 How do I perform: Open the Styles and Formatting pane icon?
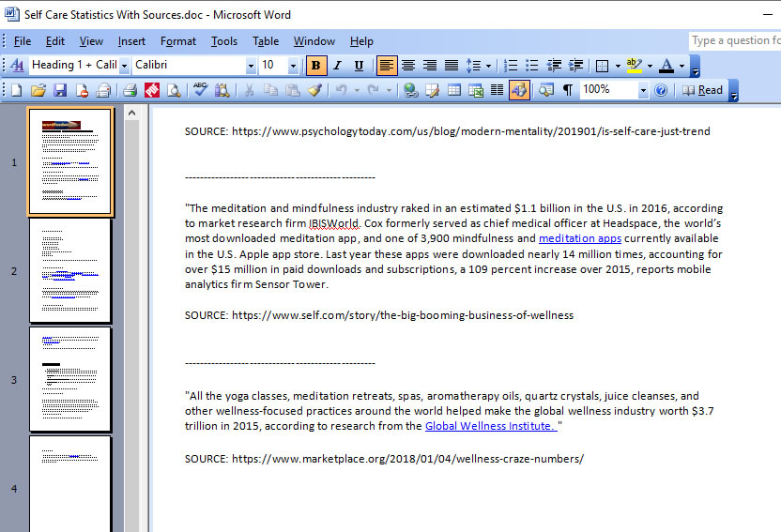point(17,65)
